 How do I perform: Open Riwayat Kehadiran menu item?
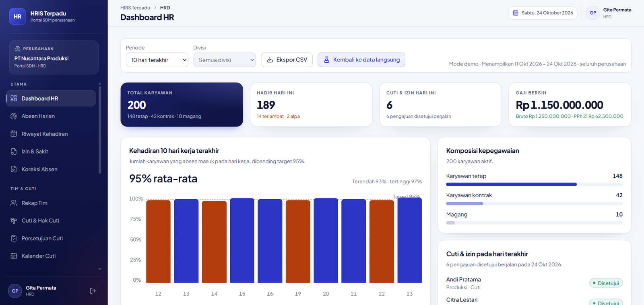click(51, 134)
